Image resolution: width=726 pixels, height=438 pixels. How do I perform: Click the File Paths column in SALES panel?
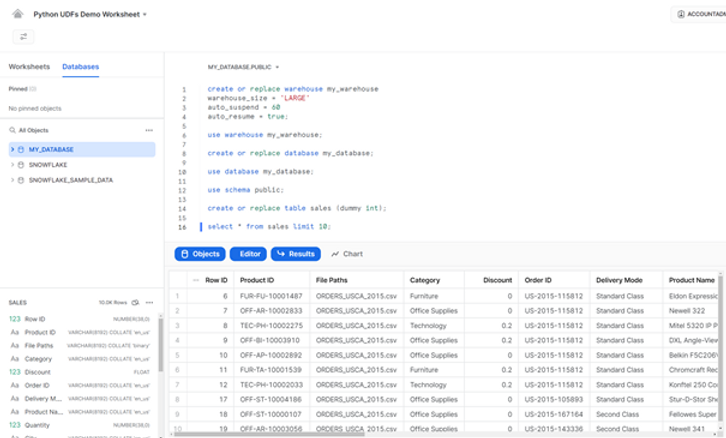pos(80,345)
